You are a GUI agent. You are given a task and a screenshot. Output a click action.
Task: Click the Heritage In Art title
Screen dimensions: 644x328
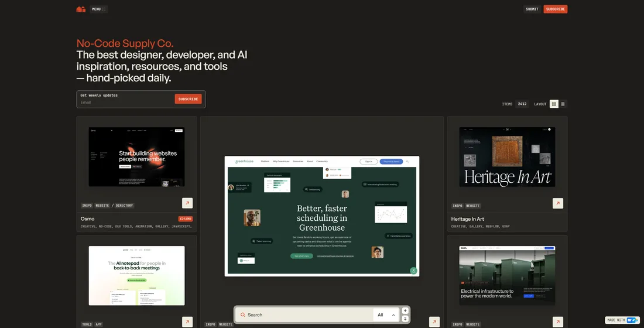tap(467, 219)
